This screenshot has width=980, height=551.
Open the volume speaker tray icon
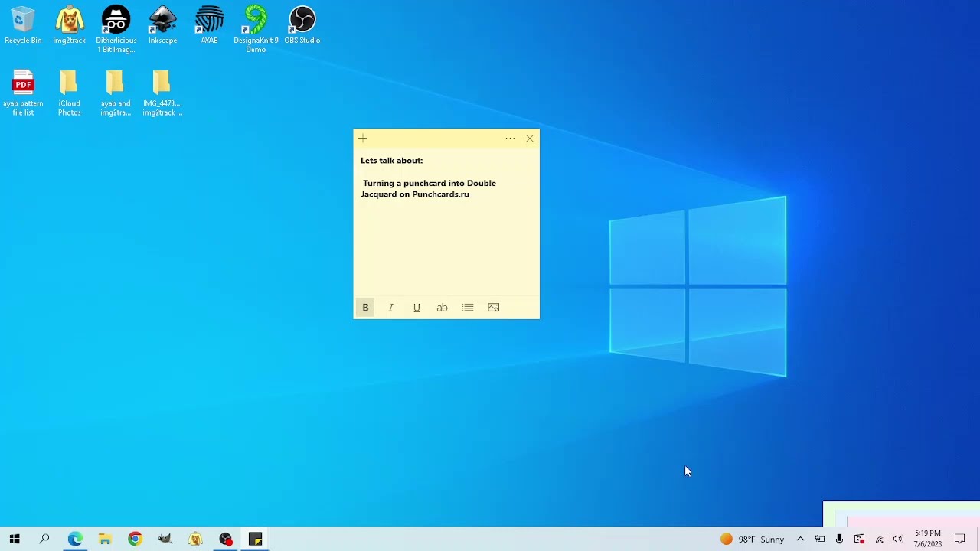click(898, 540)
